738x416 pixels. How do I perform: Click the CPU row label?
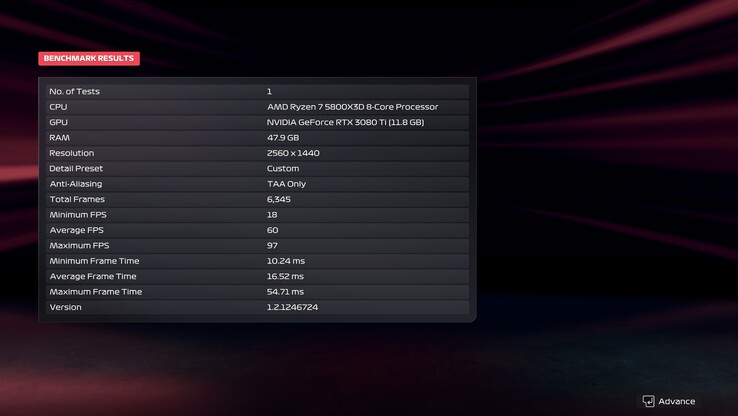click(58, 107)
